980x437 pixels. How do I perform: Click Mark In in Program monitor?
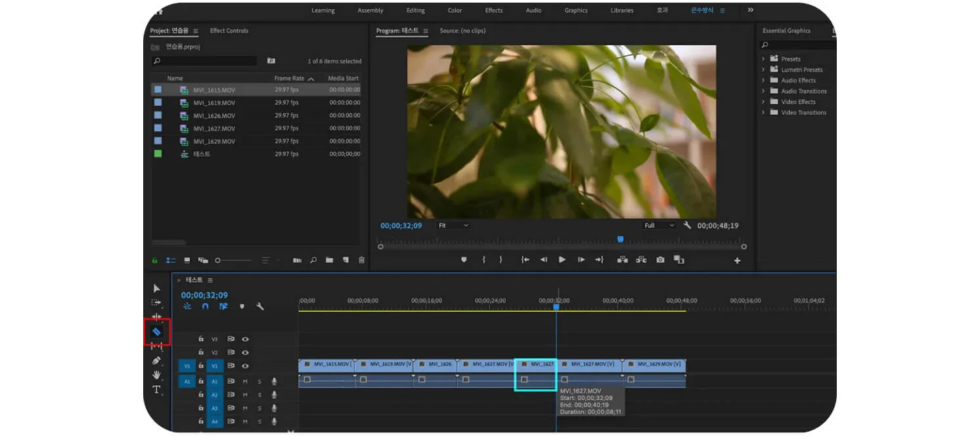point(484,260)
